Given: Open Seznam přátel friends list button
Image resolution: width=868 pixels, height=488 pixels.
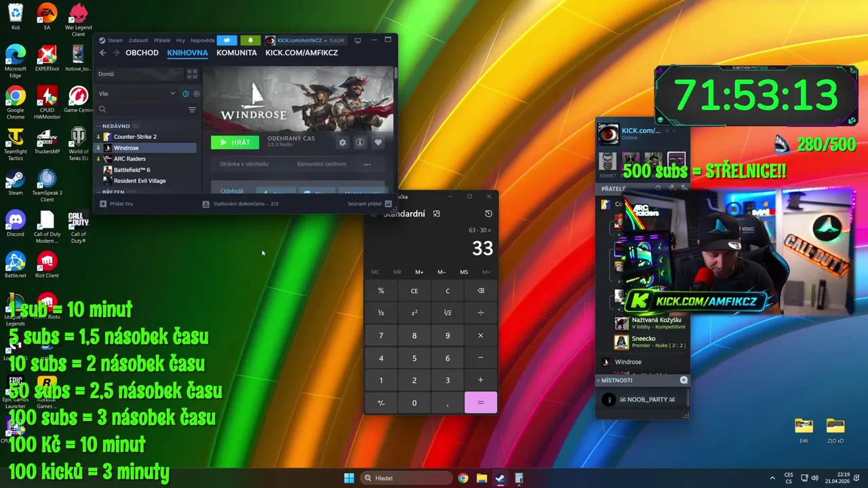Looking at the screenshot, I should (x=370, y=203).
